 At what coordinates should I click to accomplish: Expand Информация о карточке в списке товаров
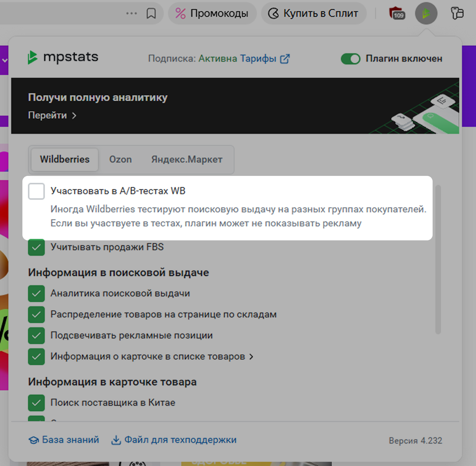251,357
